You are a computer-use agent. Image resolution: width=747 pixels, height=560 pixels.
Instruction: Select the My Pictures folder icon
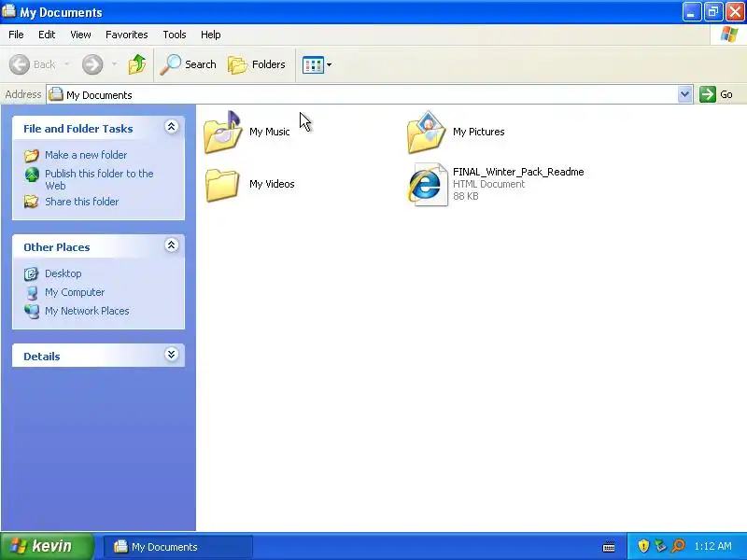click(427, 132)
